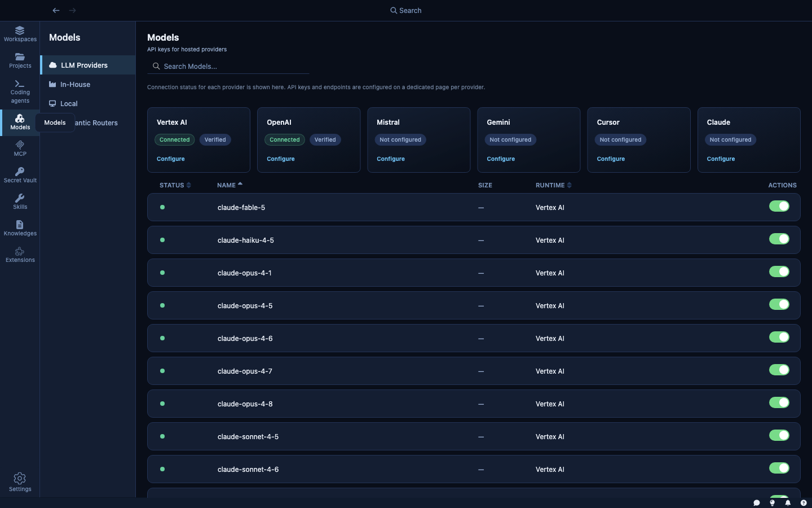
Task: Click Configure on the Vertex AI card
Action: click(x=171, y=159)
